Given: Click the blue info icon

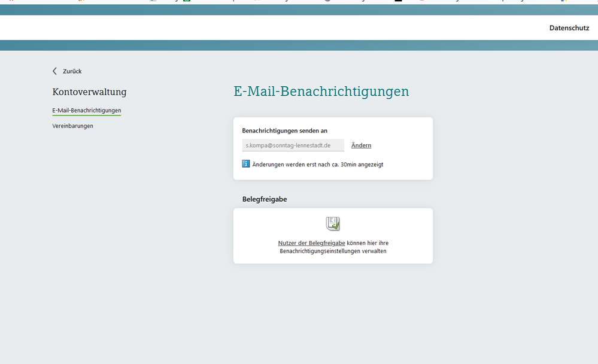Looking at the screenshot, I should click(x=246, y=163).
